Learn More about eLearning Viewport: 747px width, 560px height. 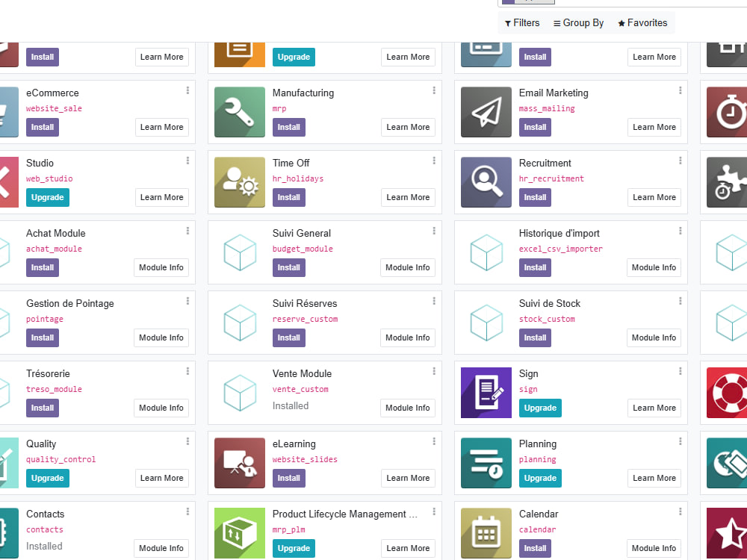pos(408,478)
